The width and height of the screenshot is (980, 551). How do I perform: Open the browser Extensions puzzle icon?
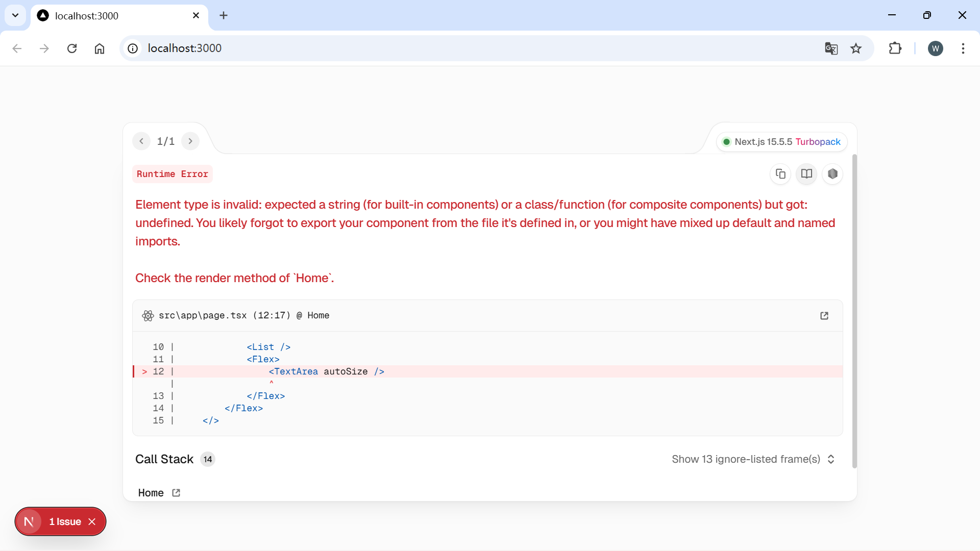[895, 48]
